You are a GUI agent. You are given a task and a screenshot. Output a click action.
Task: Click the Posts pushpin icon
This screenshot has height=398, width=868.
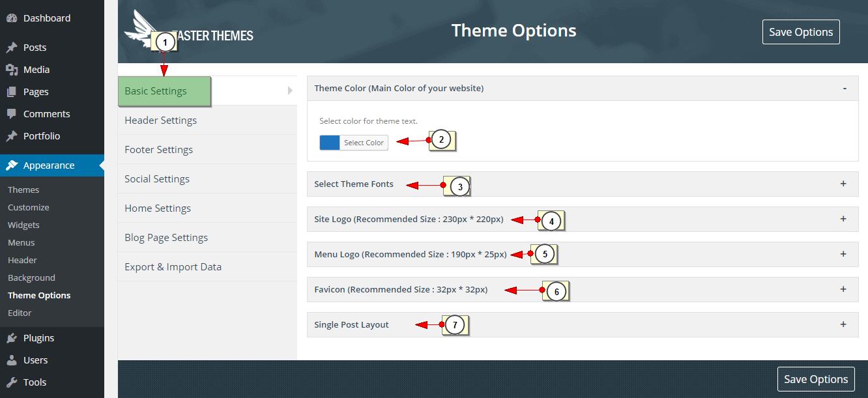coord(12,48)
